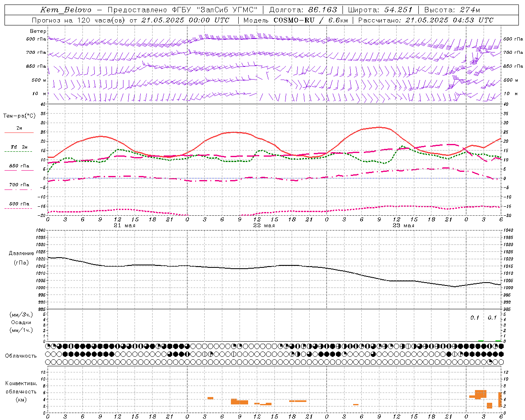Click the 'Прогноз на 120 часа(ов)' forecast header
The width and height of the screenshot is (525, 420).
point(79,20)
